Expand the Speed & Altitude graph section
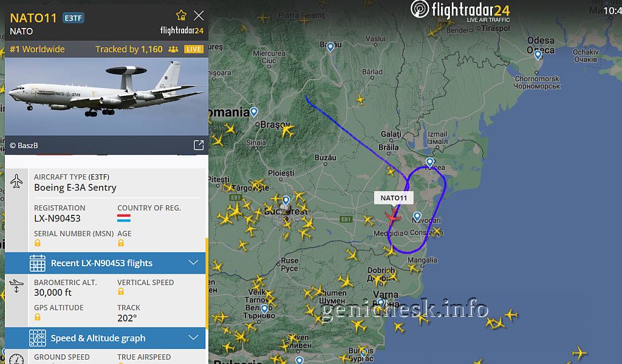The width and height of the screenshot is (622, 364). (x=105, y=338)
